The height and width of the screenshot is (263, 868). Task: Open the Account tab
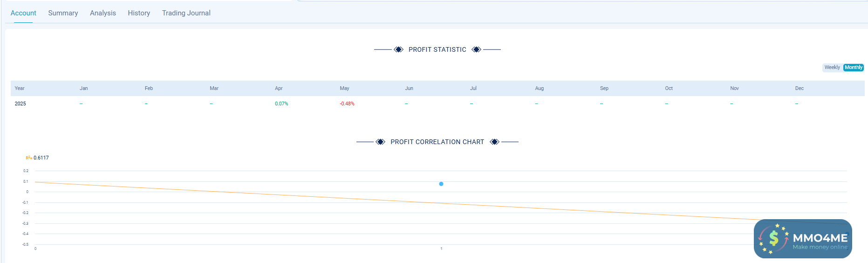pyautogui.click(x=23, y=13)
